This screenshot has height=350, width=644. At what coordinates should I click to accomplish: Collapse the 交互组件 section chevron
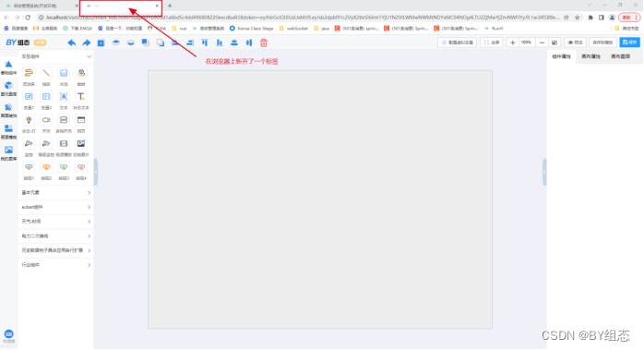tap(89, 56)
